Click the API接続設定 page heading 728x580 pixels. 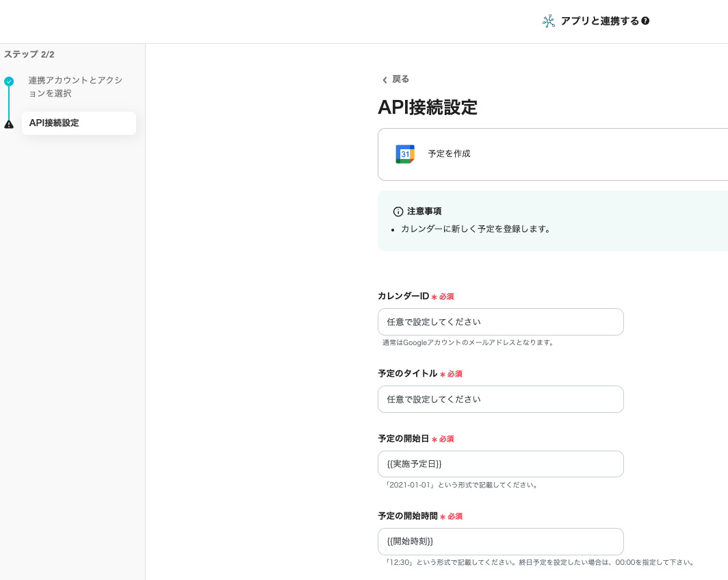pyautogui.click(x=427, y=108)
